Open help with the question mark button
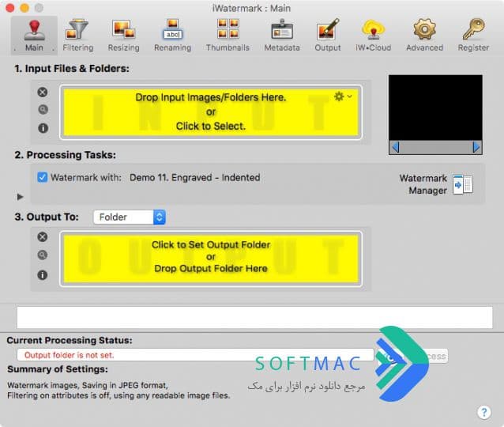 coord(484,412)
